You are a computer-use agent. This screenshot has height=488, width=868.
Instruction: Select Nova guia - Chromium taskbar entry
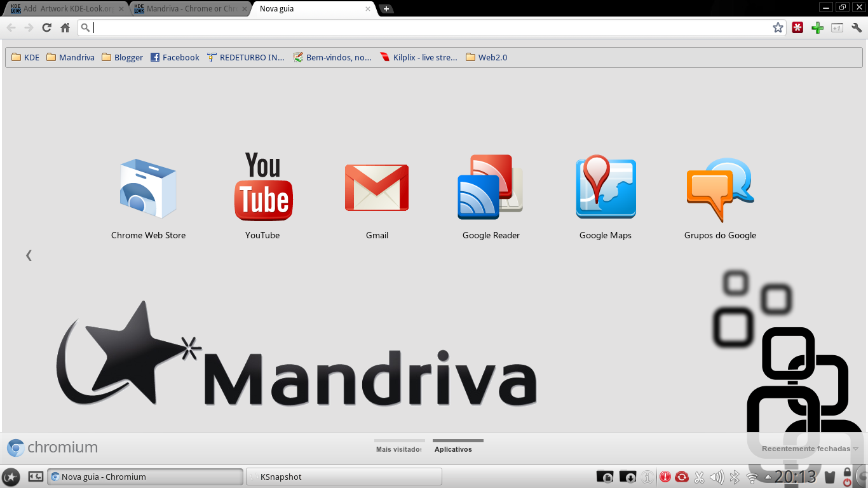click(x=146, y=477)
